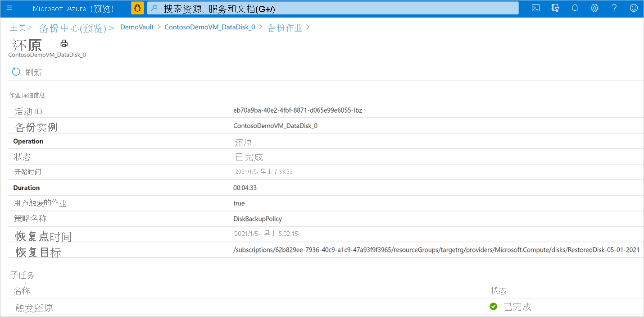This screenshot has height=317, width=644.
Task: Click the 备份实例 label
Action: pyautogui.click(x=36, y=127)
